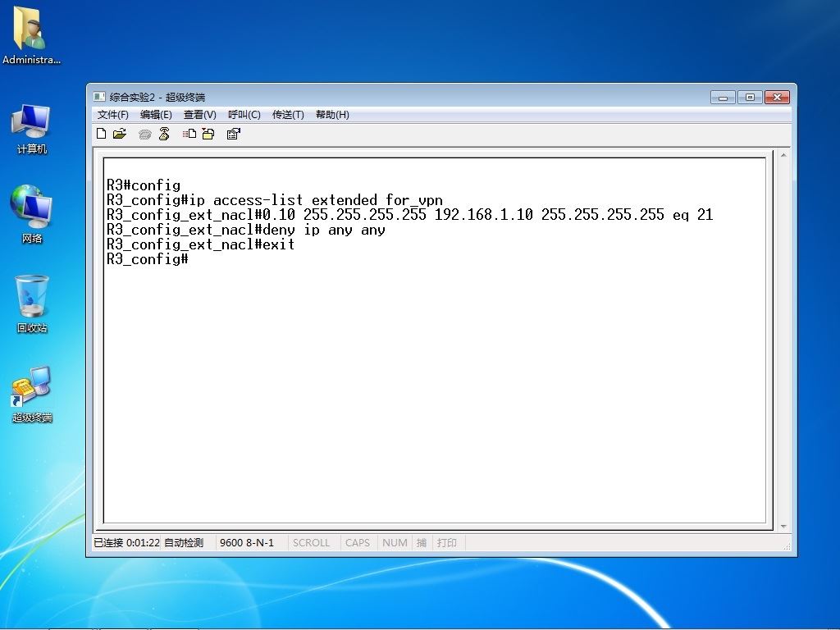The height and width of the screenshot is (630, 840).
Task: Open the 文件(F) menu
Action: click(x=112, y=115)
